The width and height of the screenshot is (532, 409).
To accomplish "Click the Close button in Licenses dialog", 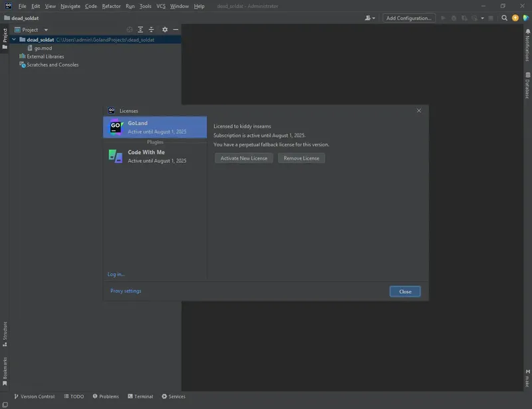I will click(x=405, y=291).
